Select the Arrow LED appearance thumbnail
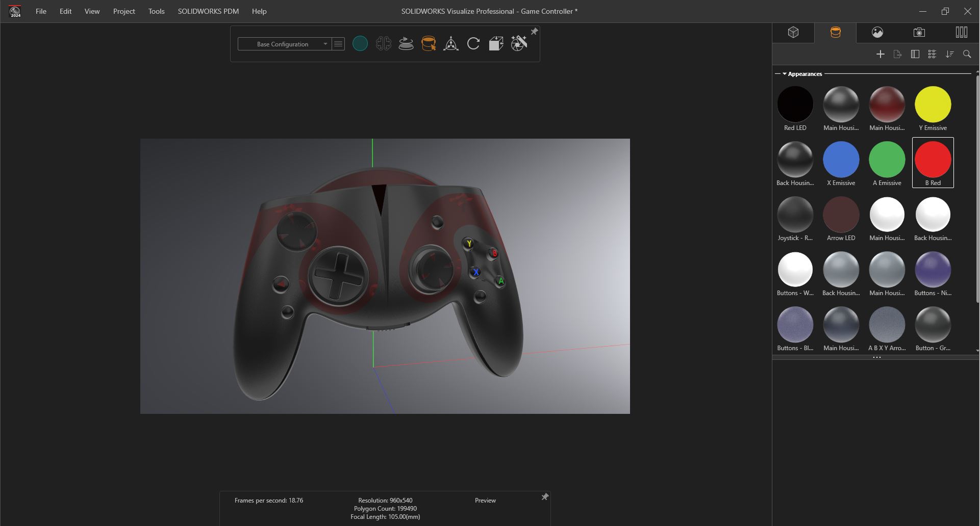Image resolution: width=980 pixels, height=526 pixels. (841, 215)
